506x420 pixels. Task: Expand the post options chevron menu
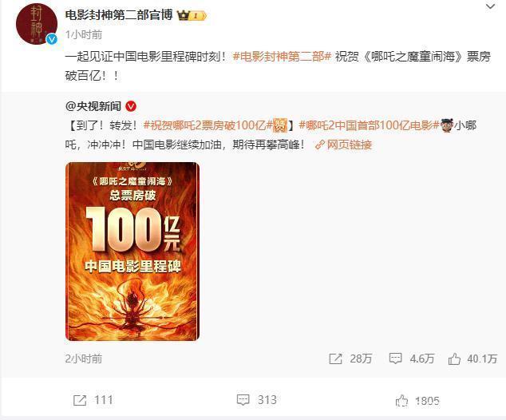(x=491, y=6)
